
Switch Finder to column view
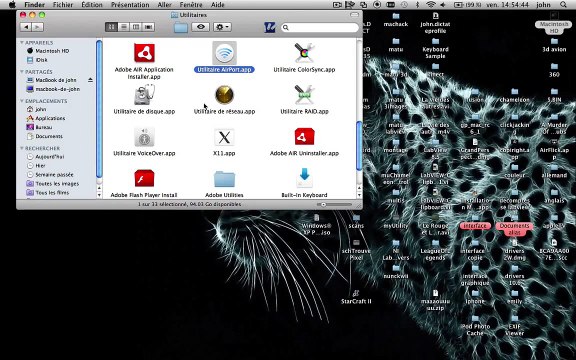point(136,27)
